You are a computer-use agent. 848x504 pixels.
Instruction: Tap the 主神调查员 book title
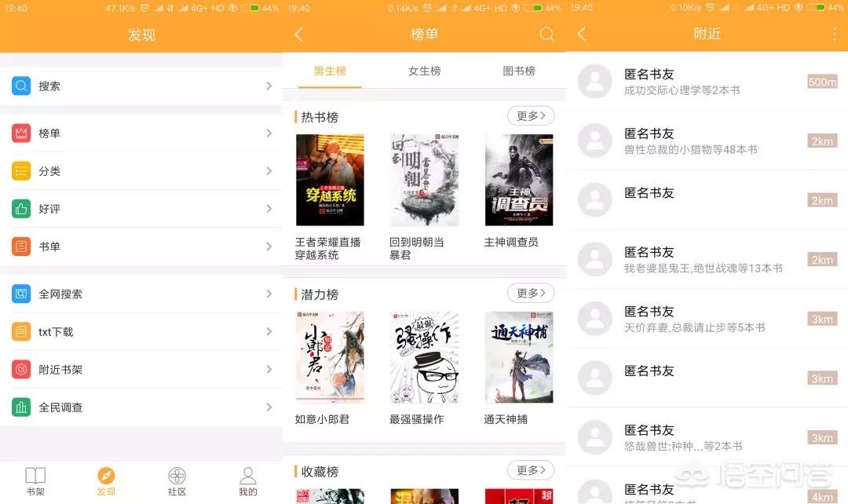[511, 242]
